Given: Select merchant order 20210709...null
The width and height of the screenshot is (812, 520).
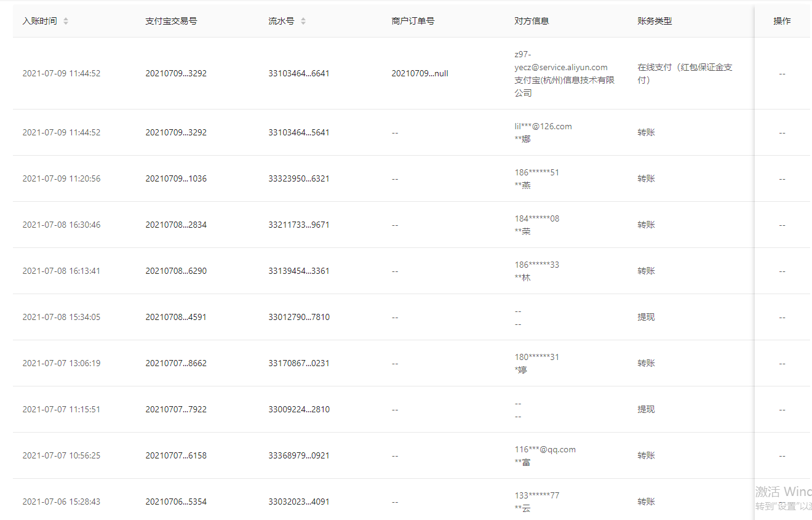Looking at the screenshot, I should point(420,73).
